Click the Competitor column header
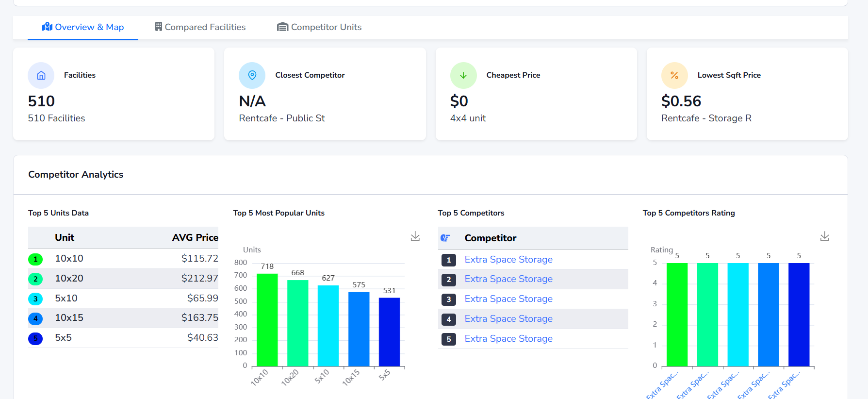Screen dimensions: 868x399 [491, 238]
